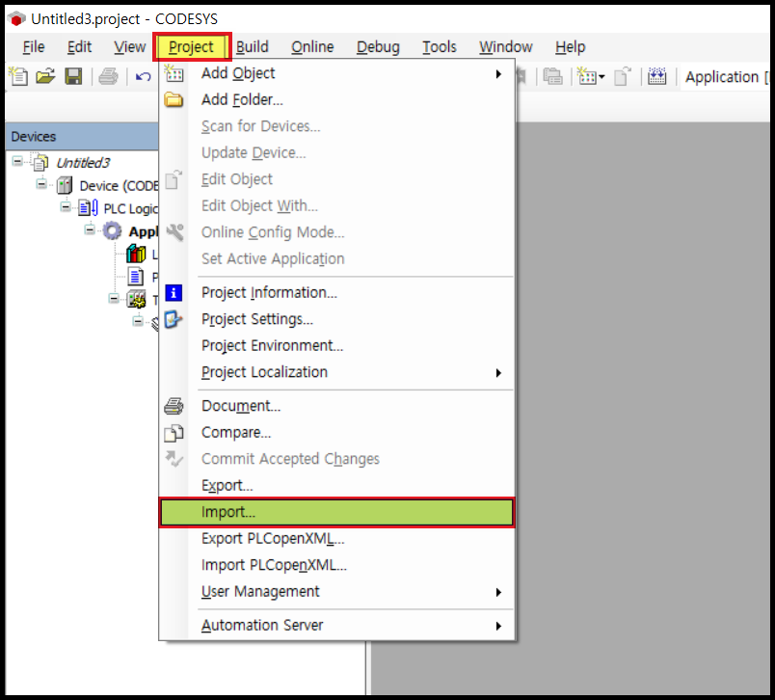Click the Edit Object toolbar icon
Viewport: 775px width, 700px height.
pyautogui.click(x=623, y=76)
